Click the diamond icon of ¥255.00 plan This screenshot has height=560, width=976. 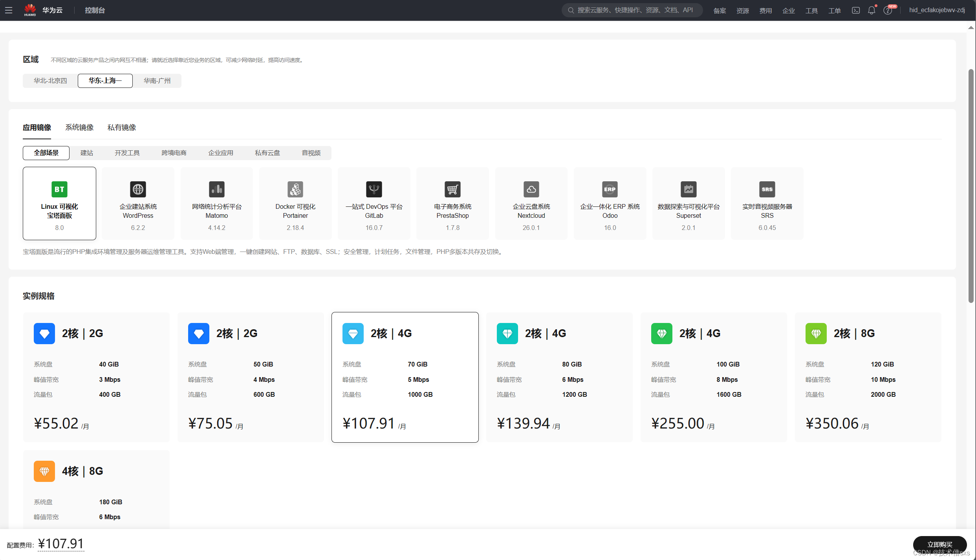(x=662, y=334)
